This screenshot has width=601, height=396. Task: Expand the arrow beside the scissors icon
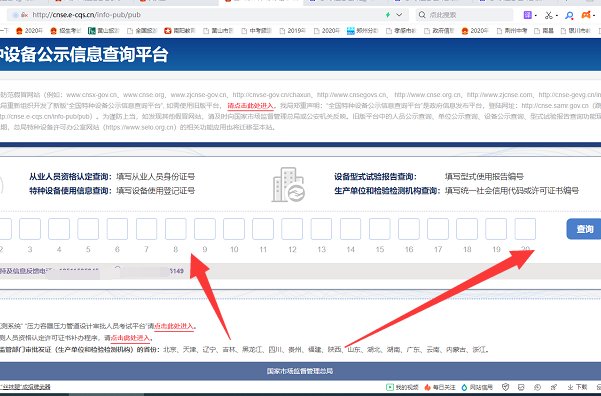[557, 16]
